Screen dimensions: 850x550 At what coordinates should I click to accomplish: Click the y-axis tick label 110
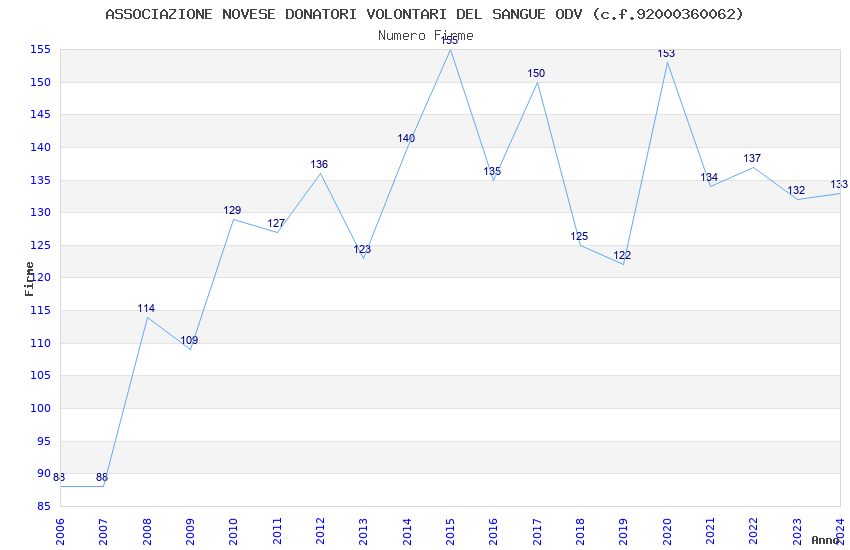tap(40, 344)
